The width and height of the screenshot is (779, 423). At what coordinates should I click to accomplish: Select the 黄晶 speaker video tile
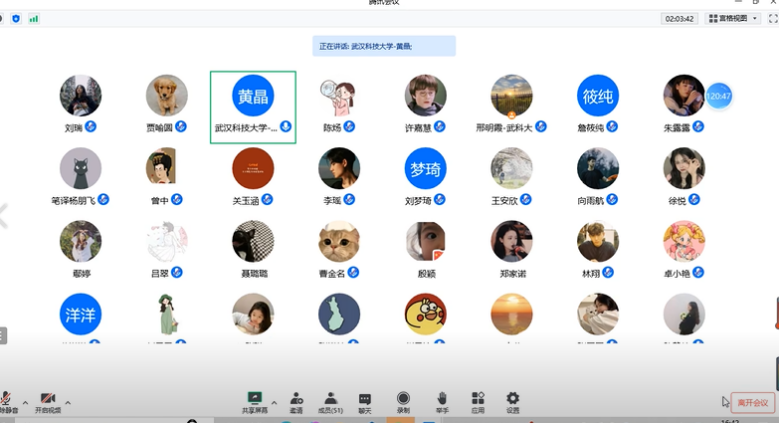(x=252, y=107)
